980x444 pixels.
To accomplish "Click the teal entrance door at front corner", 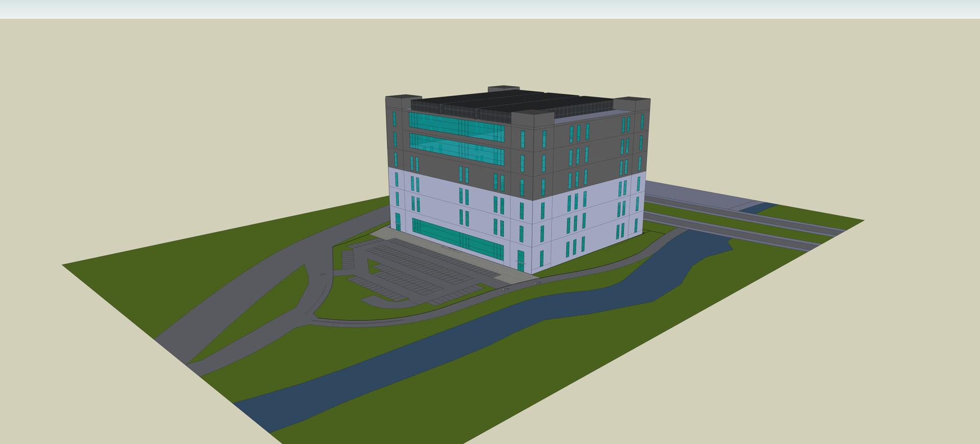I will click(521, 260).
